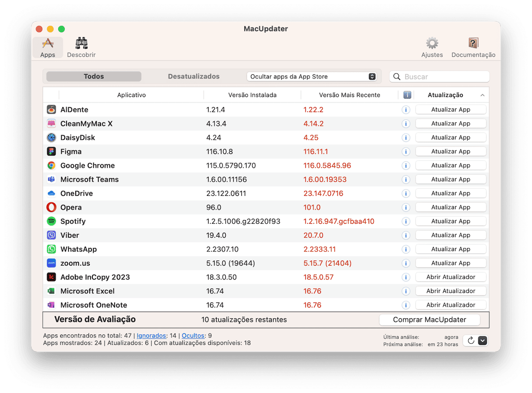This screenshot has width=532, height=393.
Task: Switch to the Desatualizados tab
Action: click(x=194, y=77)
